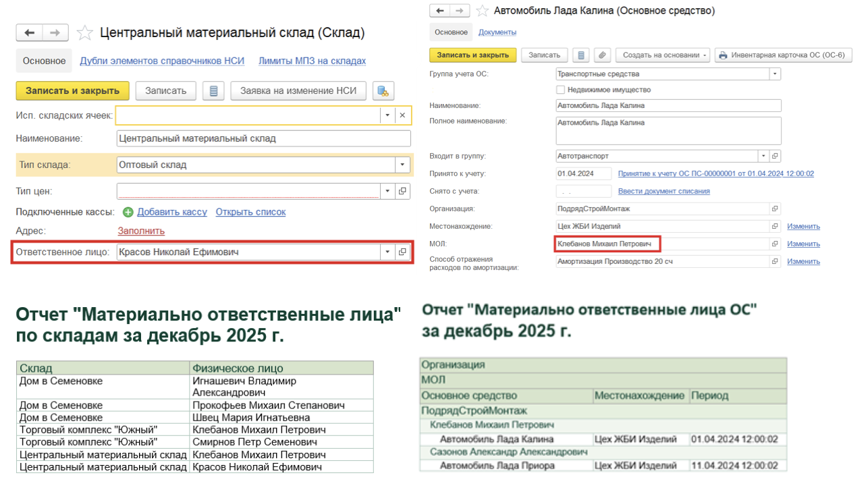Open the Документы tab in the asset form
868x490 pixels.
click(497, 32)
